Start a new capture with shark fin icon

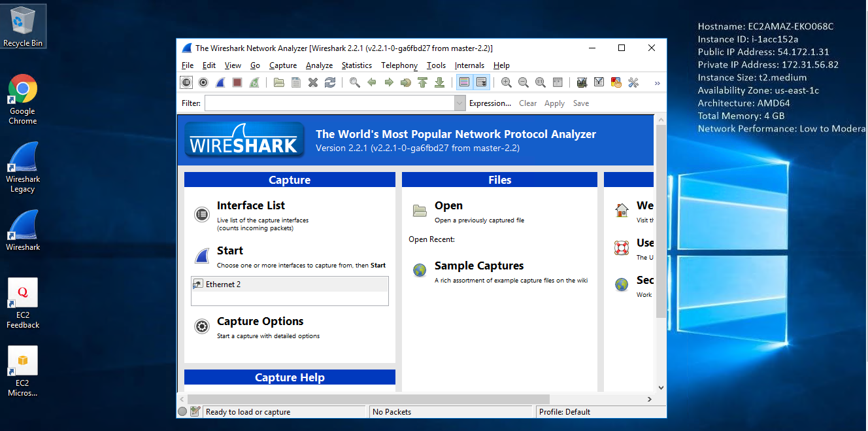[x=220, y=82]
